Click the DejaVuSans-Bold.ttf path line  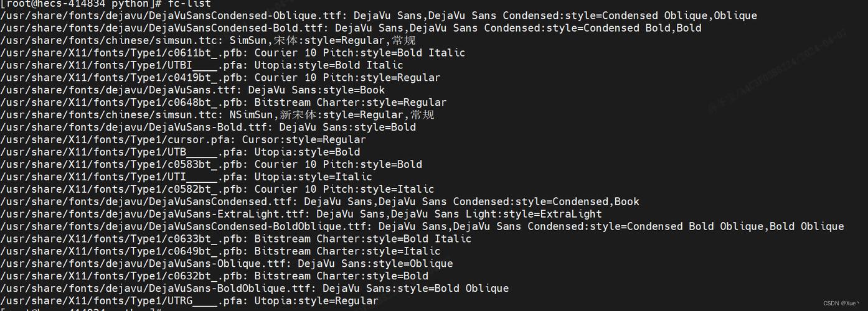tap(208, 128)
